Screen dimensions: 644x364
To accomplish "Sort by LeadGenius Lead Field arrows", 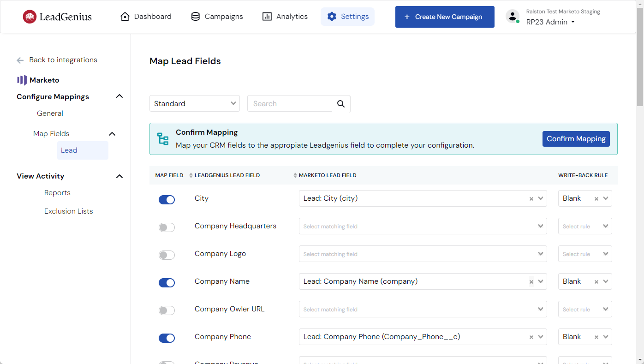I will tap(191, 175).
